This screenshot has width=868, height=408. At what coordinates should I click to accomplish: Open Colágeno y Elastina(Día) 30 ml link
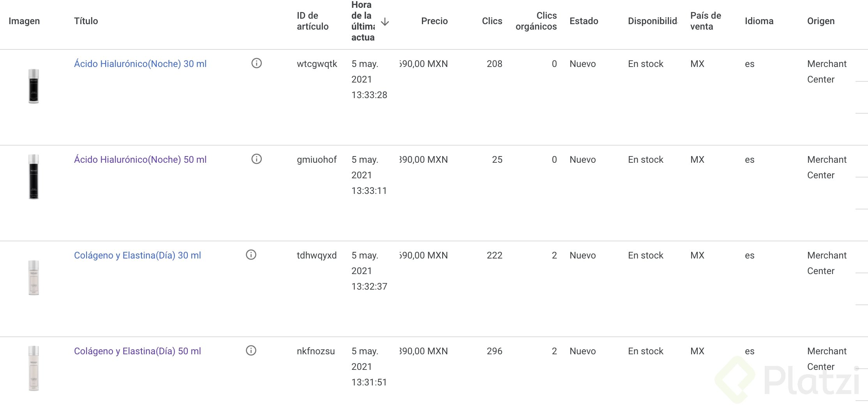138,255
